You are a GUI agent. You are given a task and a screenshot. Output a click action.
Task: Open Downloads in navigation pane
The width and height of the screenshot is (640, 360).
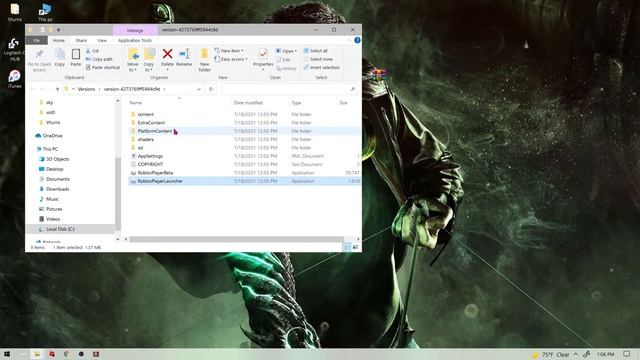coord(58,189)
